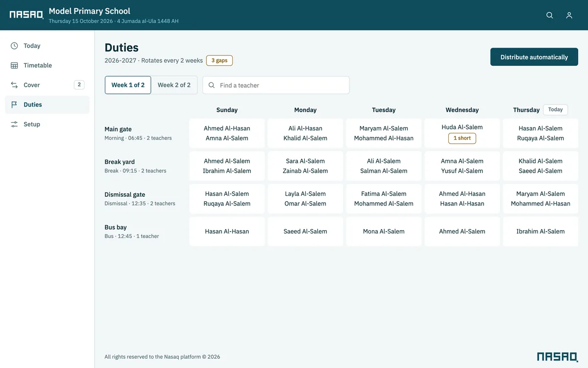Click the Model Primary School title
The image size is (588, 368).
(90, 11)
